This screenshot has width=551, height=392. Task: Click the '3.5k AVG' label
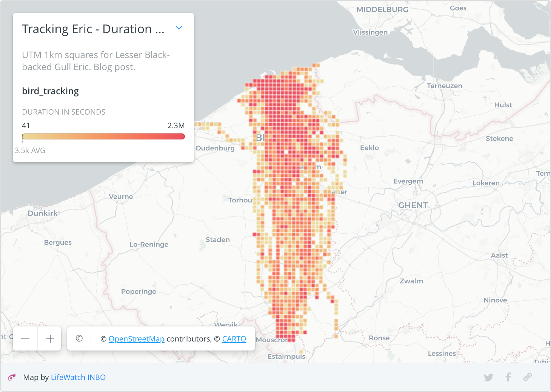[x=30, y=150]
